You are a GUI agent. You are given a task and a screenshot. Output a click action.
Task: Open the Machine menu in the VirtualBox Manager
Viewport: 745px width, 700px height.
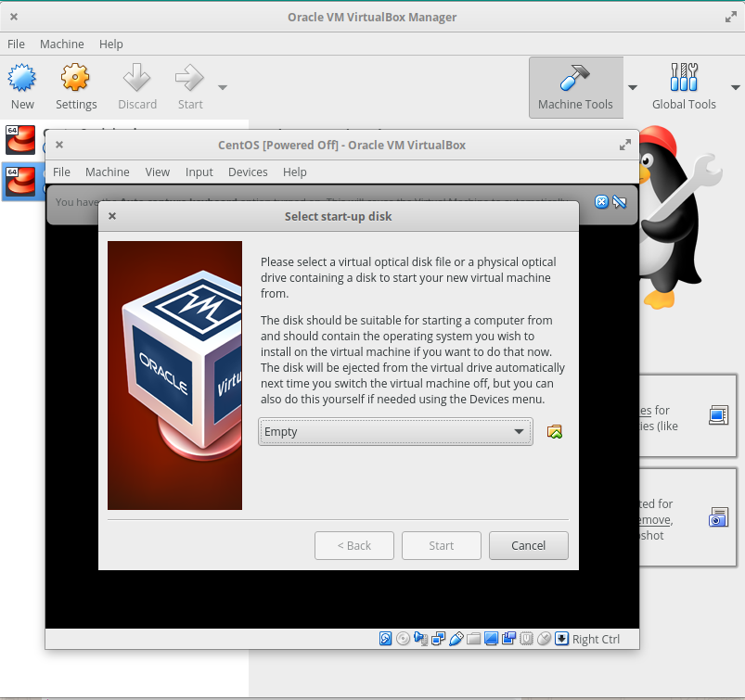tap(62, 45)
